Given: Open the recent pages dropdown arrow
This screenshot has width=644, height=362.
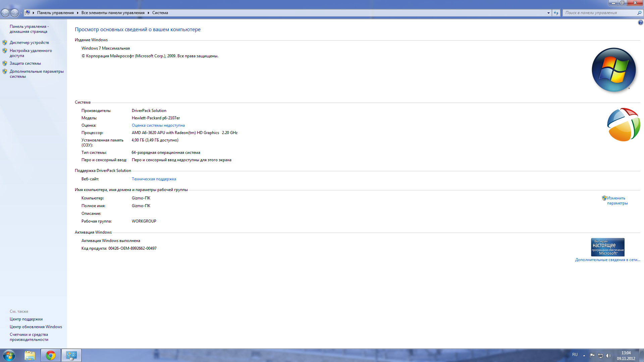Looking at the screenshot, I should (21, 13).
